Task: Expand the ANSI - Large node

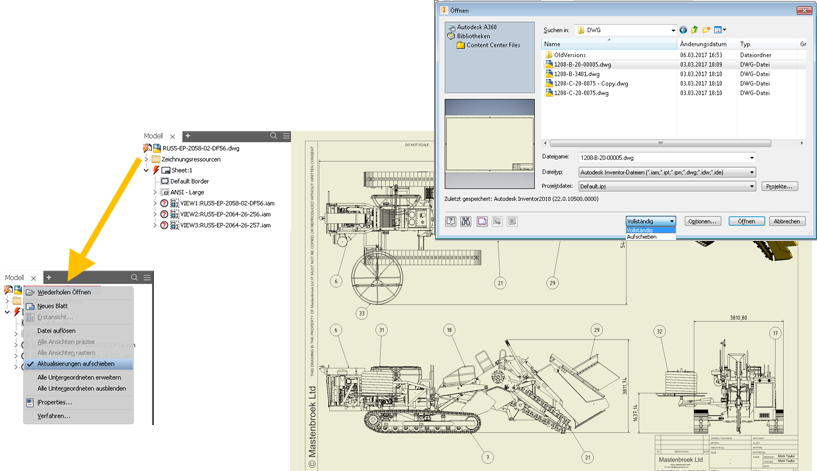Action: pos(155,192)
